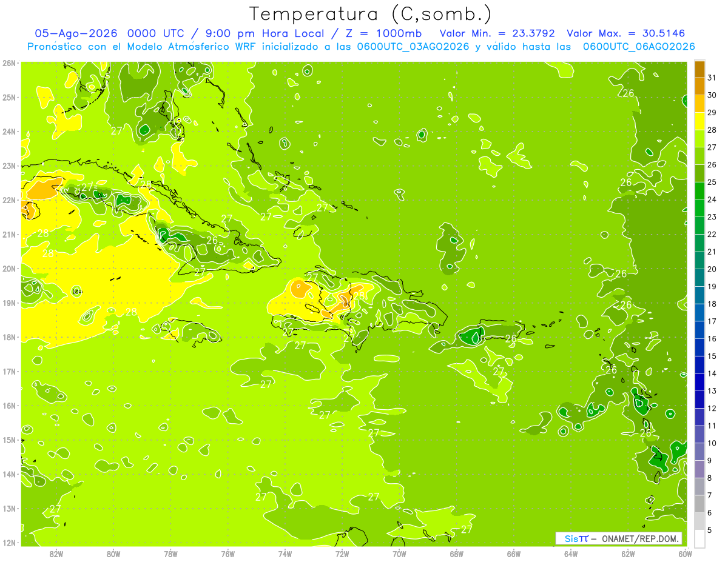Image resolution: width=728 pixels, height=562 pixels.
Task: Click the colorbar scale label 5
Action: pos(710,530)
